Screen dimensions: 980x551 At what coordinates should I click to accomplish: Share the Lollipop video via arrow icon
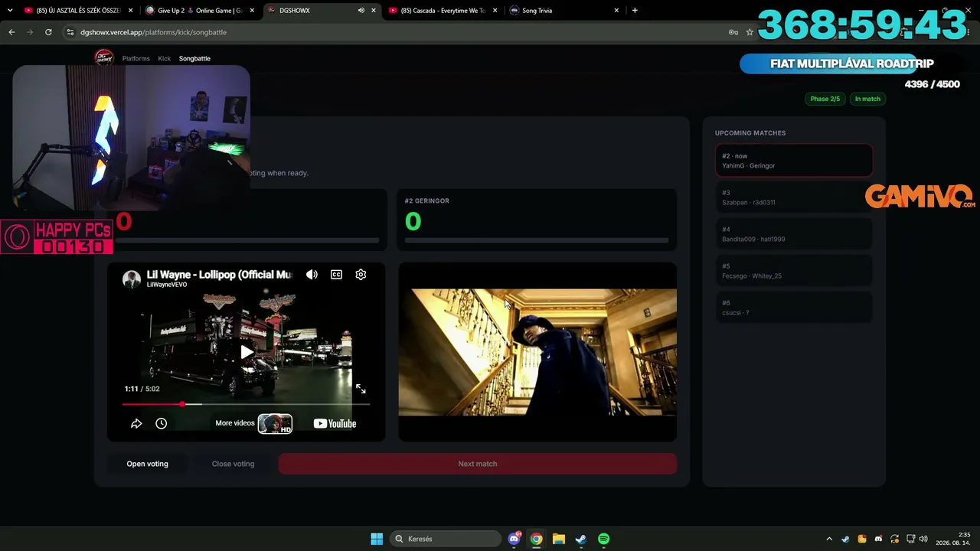[x=136, y=423]
